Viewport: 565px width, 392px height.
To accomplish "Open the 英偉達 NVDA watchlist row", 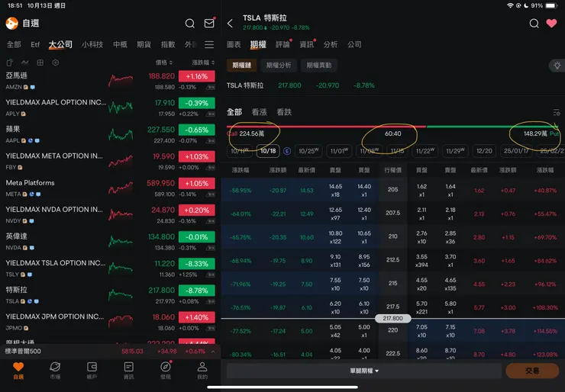I will click(110, 242).
